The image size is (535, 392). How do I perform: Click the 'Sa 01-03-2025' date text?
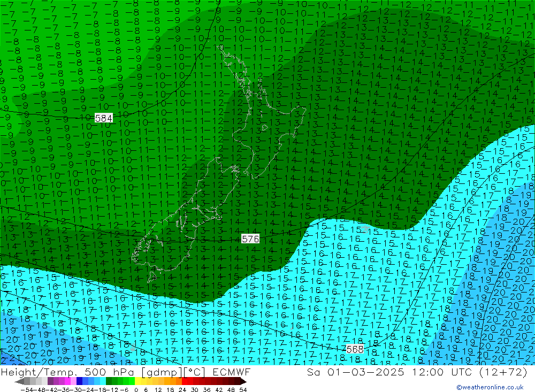pyautogui.click(x=355, y=372)
